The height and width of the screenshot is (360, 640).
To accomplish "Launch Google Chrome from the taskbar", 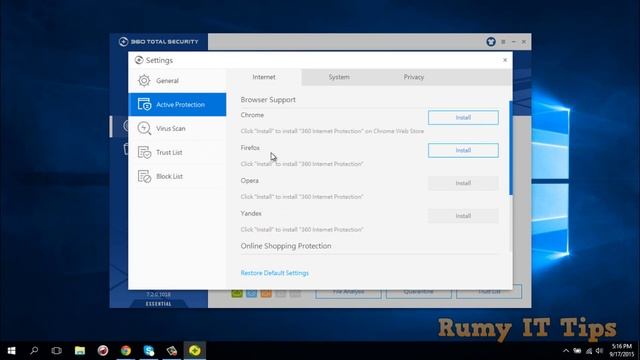I will (126, 351).
